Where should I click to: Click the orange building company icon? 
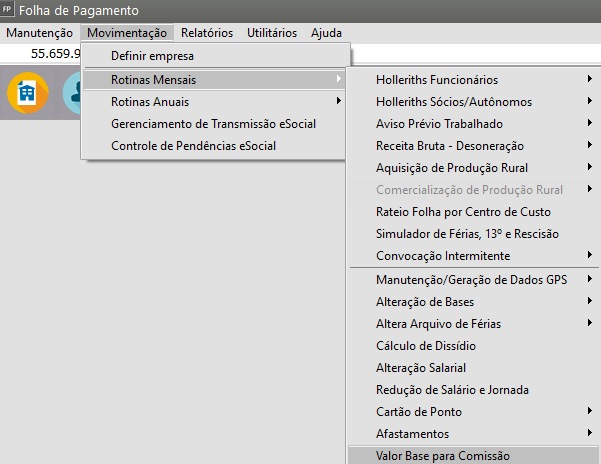(x=26, y=92)
